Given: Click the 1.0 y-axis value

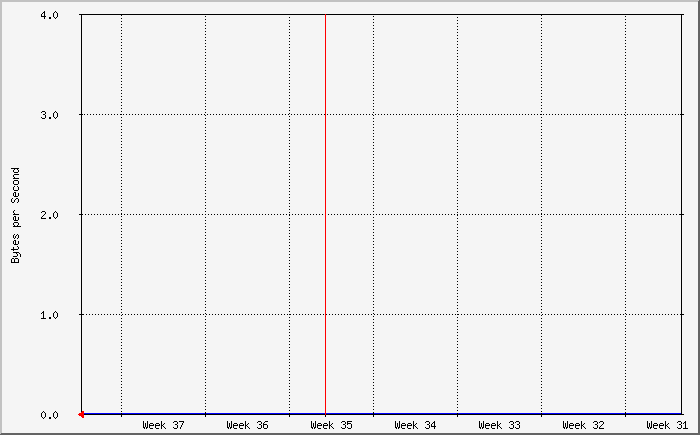Looking at the screenshot, I should (49, 315).
